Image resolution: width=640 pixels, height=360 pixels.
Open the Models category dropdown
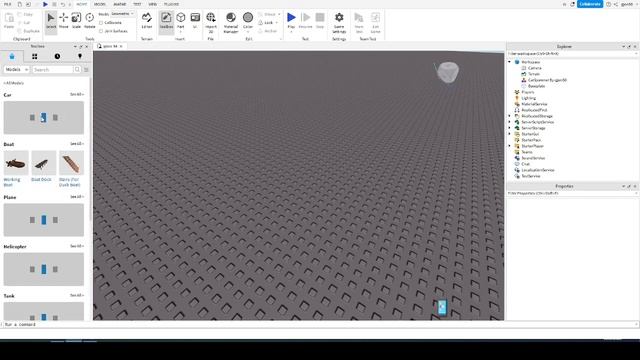pos(16,70)
